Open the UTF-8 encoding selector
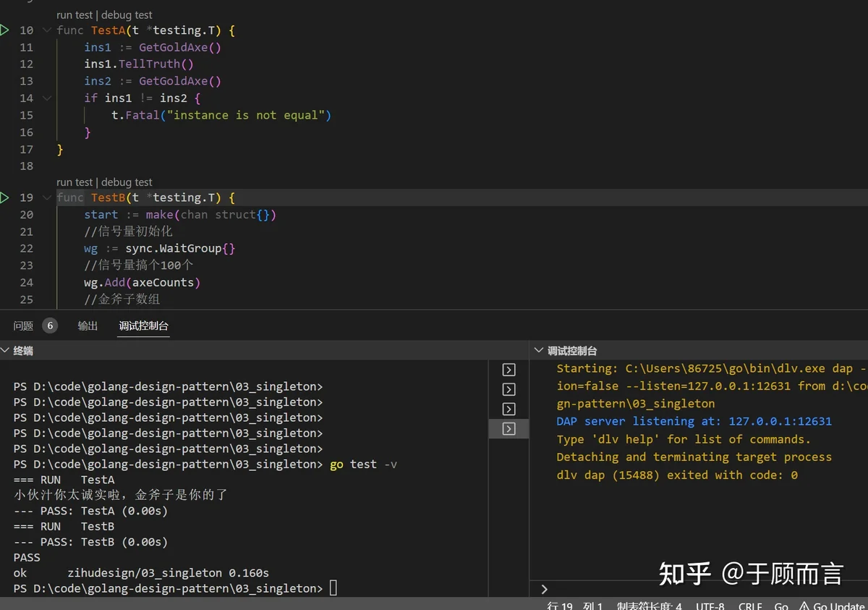868x610 pixels. click(x=710, y=606)
